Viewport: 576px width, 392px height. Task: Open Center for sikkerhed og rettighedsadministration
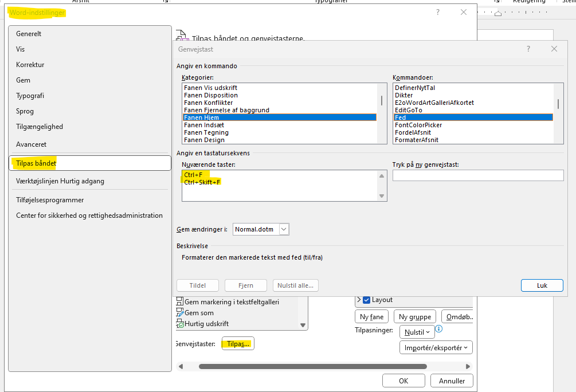click(90, 215)
